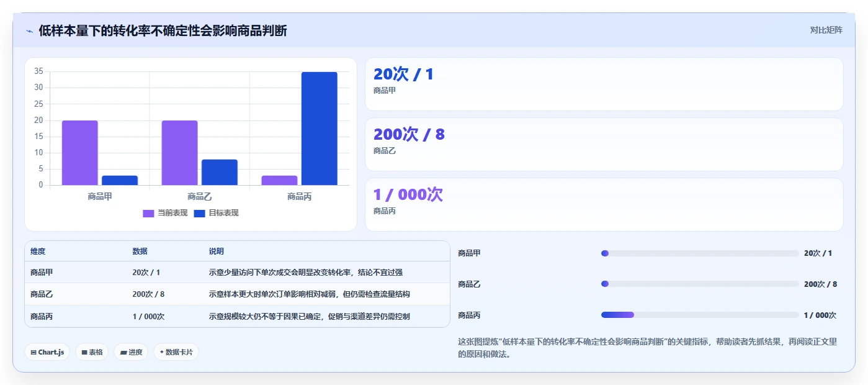
Task: Click the 商品乙 label in progress list
Action: pyautogui.click(x=469, y=284)
